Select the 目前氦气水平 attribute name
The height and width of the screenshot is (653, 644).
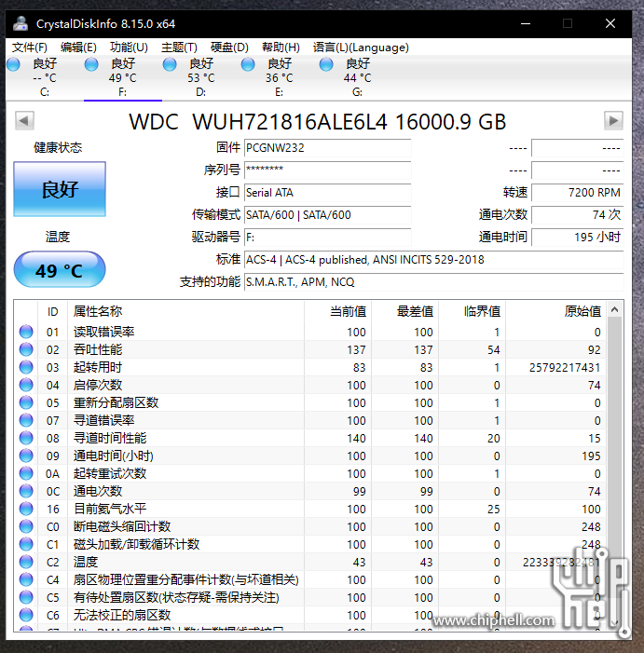click(x=110, y=509)
